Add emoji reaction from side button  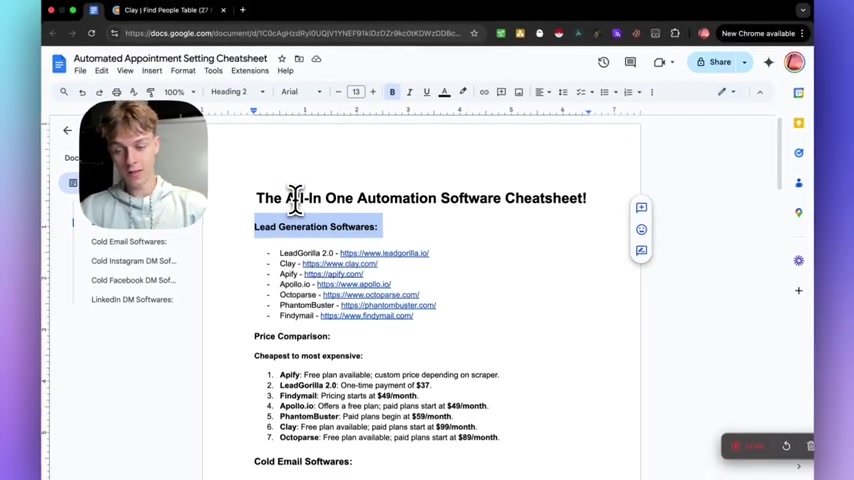(x=642, y=229)
